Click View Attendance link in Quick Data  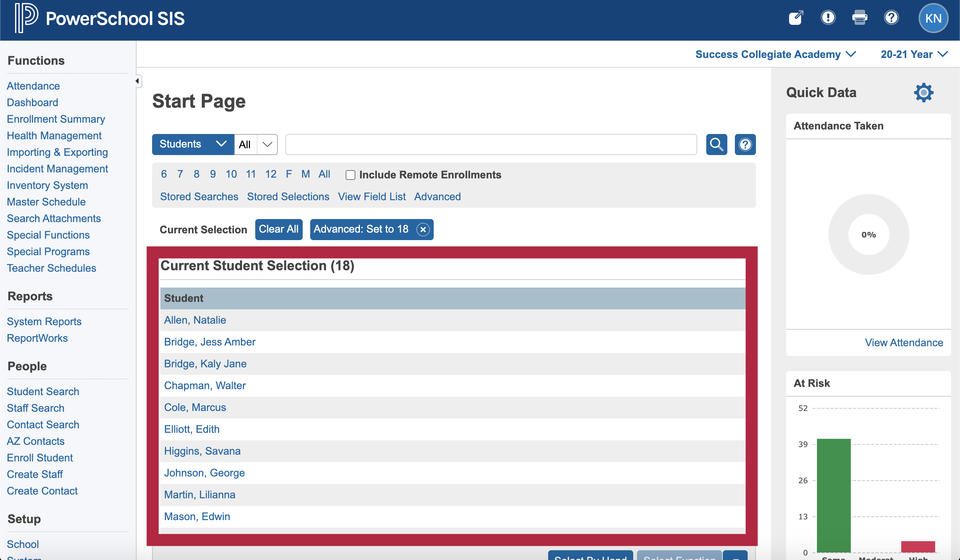(x=904, y=342)
